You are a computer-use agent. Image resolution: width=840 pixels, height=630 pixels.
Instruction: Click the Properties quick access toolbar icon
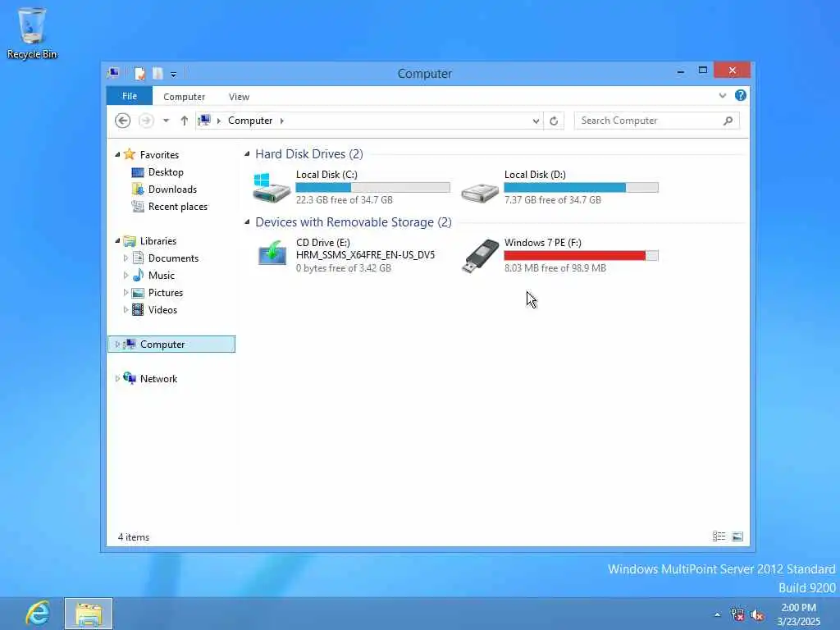139,73
